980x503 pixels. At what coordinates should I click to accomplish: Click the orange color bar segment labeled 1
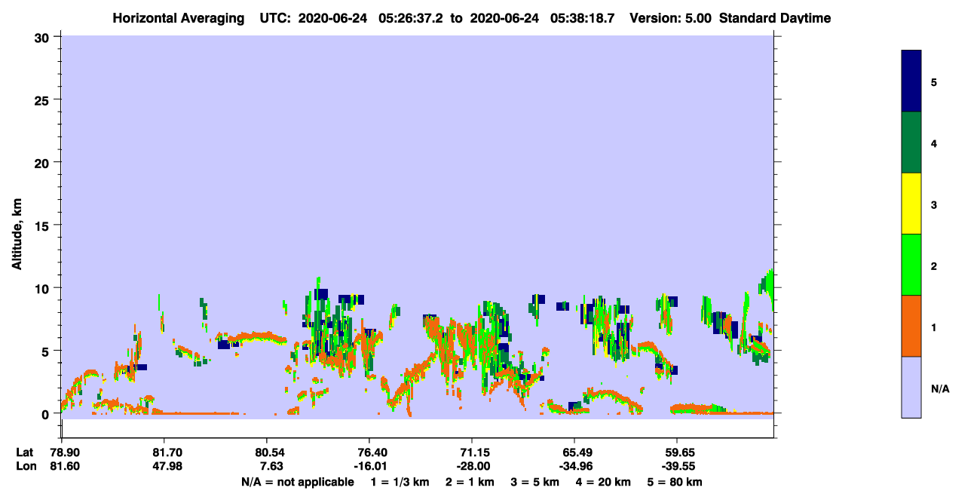(x=911, y=326)
